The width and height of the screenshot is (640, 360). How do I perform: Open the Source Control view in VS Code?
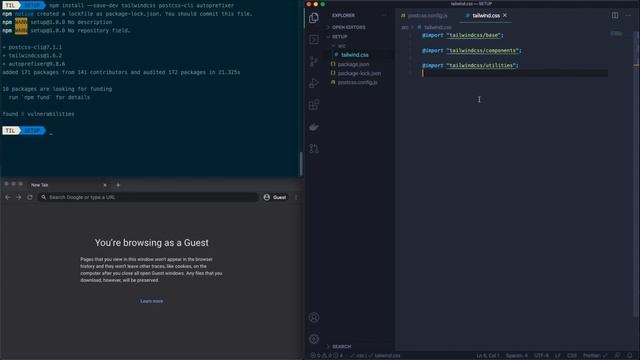point(314,61)
